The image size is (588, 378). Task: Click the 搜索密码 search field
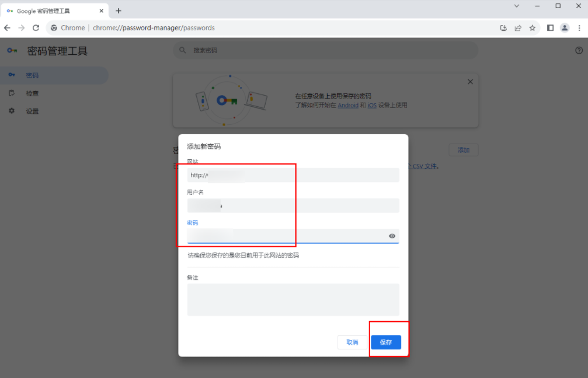click(325, 50)
